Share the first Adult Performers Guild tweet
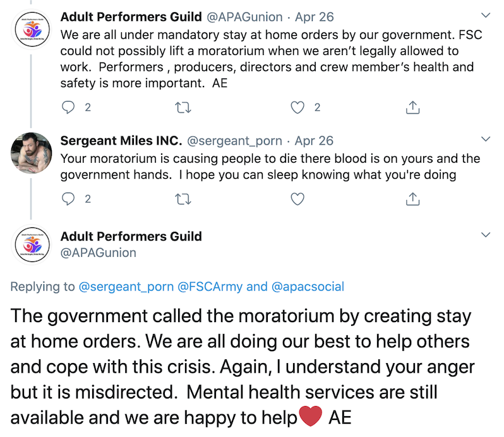Viewport: 504px width, 437px height. coord(412,107)
